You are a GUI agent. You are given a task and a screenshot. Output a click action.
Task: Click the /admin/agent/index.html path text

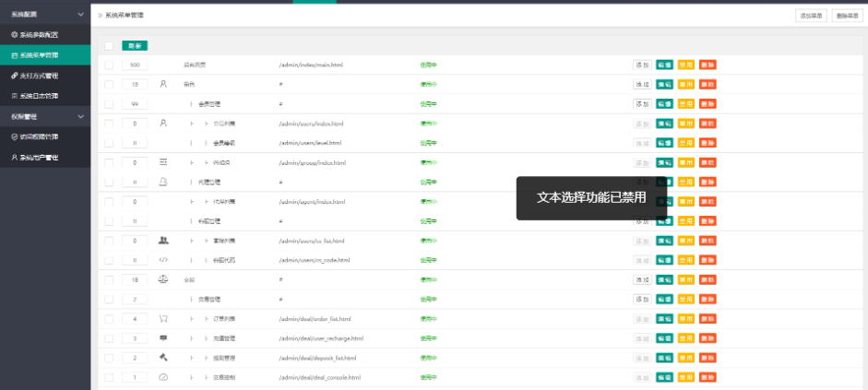point(312,202)
